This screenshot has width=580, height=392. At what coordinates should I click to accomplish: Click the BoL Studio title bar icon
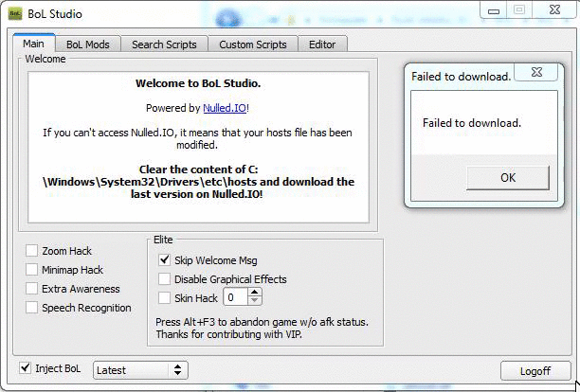(15, 14)
